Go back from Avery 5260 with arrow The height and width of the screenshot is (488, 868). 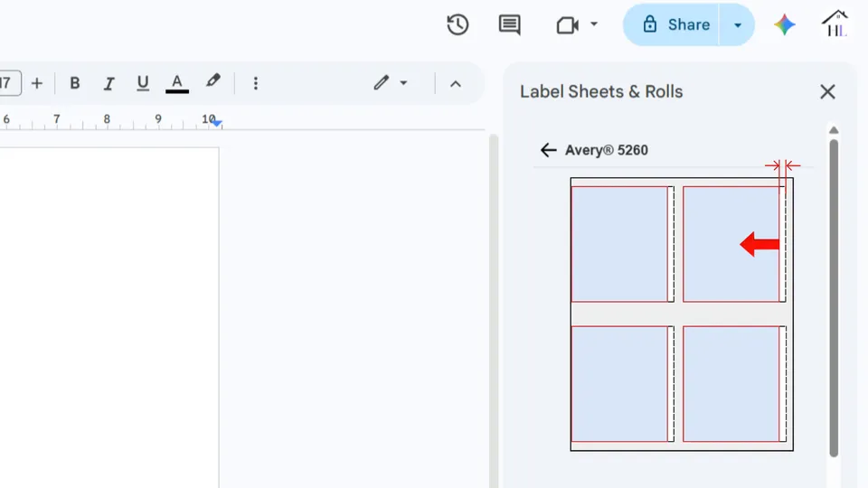(x=548, y=150)
